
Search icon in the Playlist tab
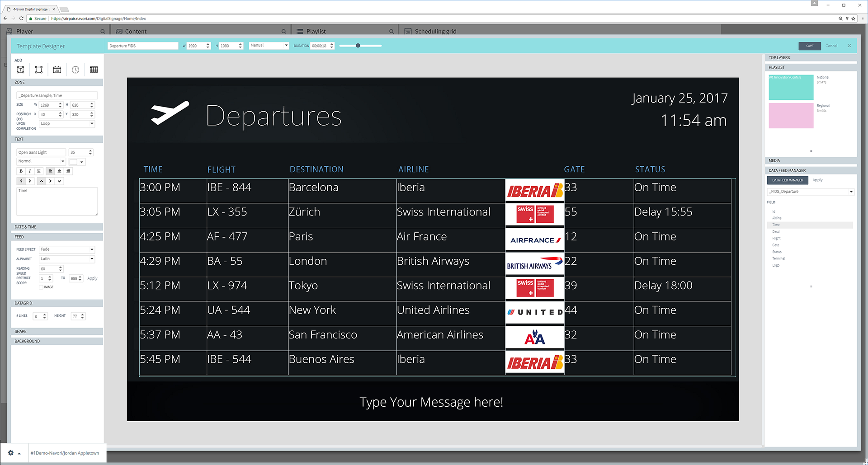(392, 31)
